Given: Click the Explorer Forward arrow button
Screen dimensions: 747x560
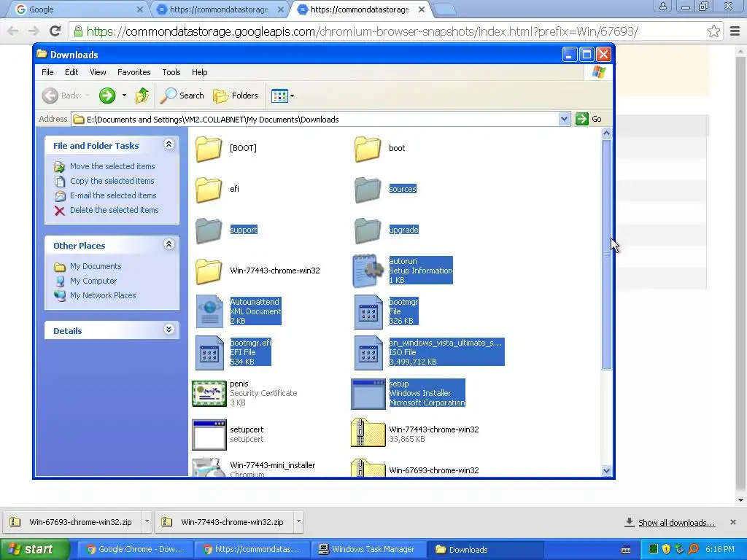Looking at the screenshot, I should click(x=107, y=96).
